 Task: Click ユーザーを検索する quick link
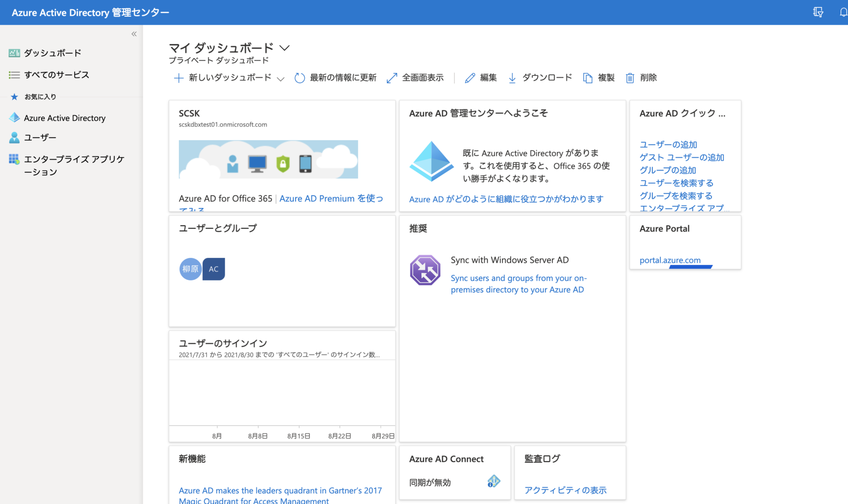click(x=677, y=183)
